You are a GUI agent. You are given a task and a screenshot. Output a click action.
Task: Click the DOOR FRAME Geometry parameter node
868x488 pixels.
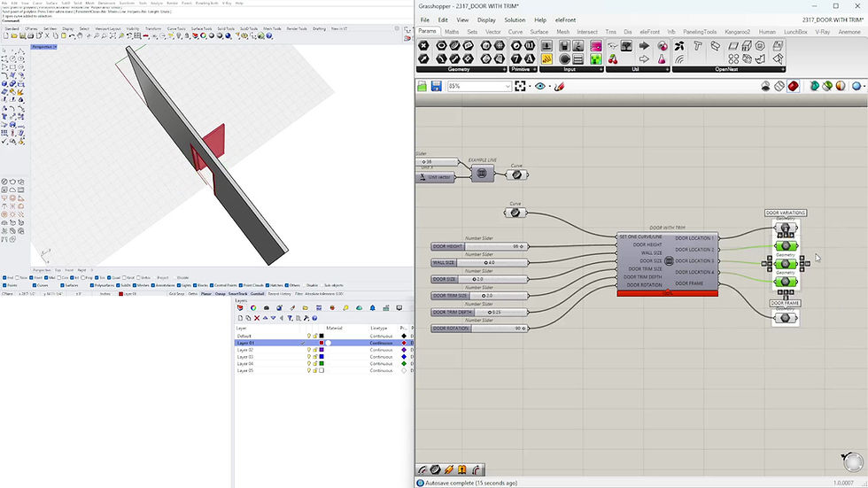click(785, 318)
